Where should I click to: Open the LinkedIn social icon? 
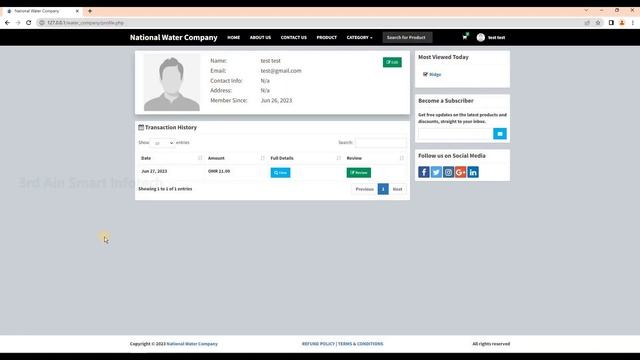[473, 172]
